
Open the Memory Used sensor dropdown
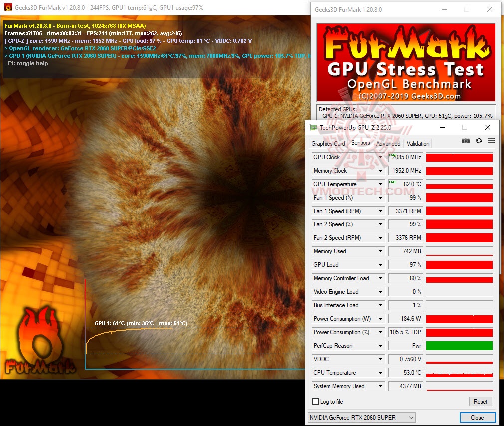pos(380,251)
